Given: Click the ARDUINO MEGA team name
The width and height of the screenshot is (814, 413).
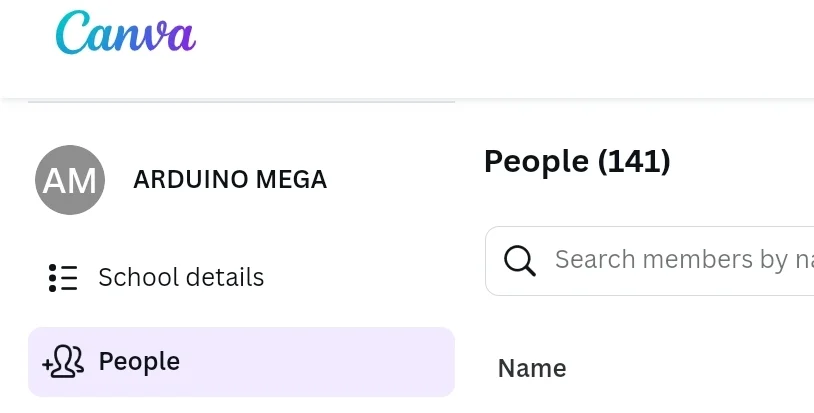Looking at the screenshot, I should pos(230,180).
